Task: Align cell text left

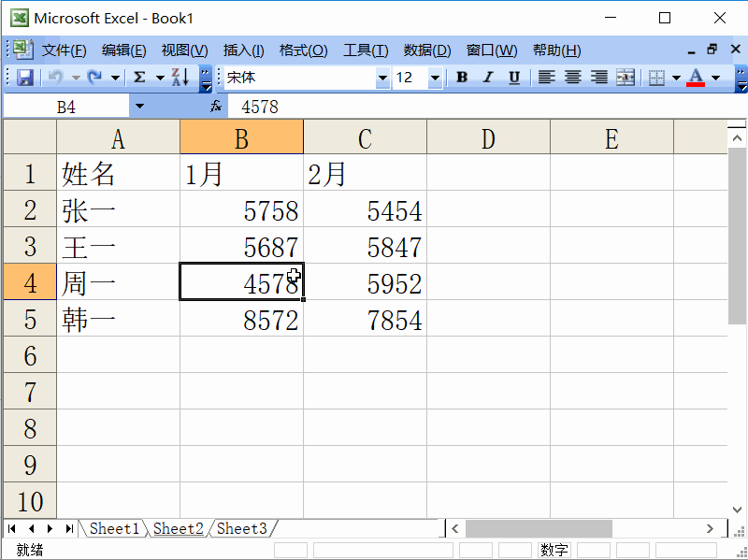Action: (547, 78)
